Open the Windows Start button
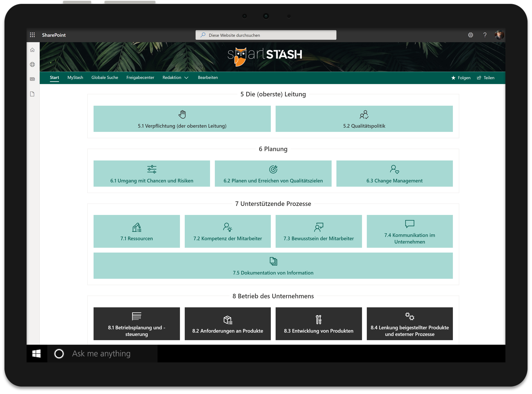Viewport: 532px width, 394px height. pos(36,354)
